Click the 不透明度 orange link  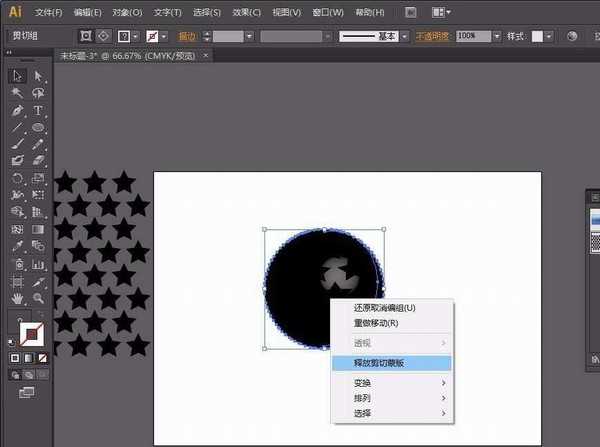(432, 36)
